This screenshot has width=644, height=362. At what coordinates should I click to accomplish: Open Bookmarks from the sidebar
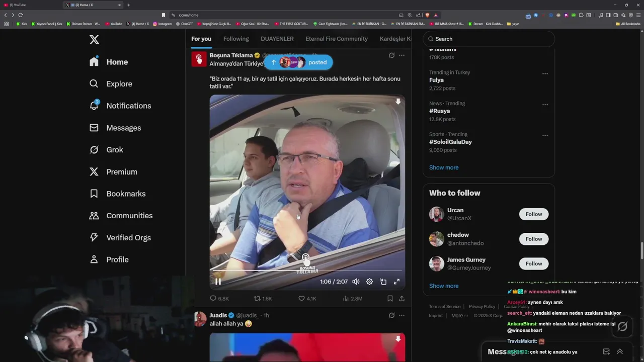pyautogui.click(x=117, y=194)
